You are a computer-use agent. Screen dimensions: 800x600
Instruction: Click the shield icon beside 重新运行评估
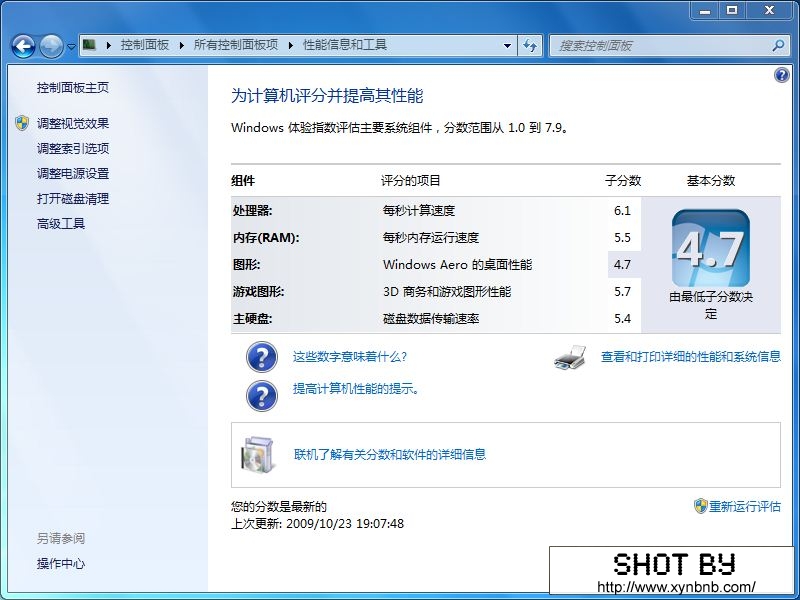click(701, 506)
